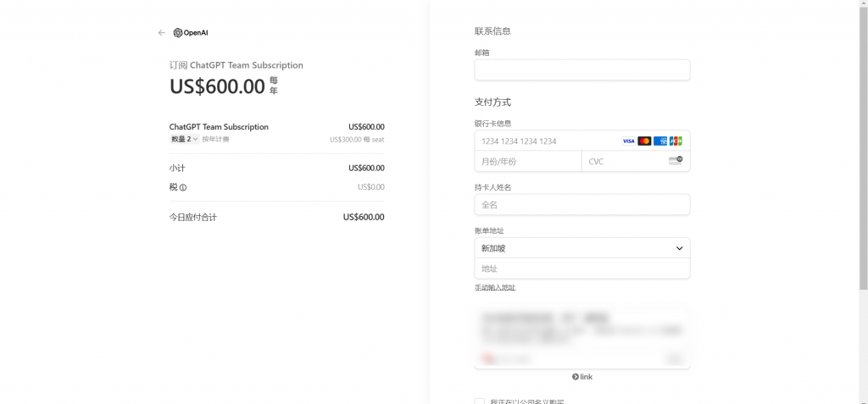Viewport: 868px width, 404px height.
Task: Click the ChatGPT Team Subscription line item
Action: coord(220,127)
